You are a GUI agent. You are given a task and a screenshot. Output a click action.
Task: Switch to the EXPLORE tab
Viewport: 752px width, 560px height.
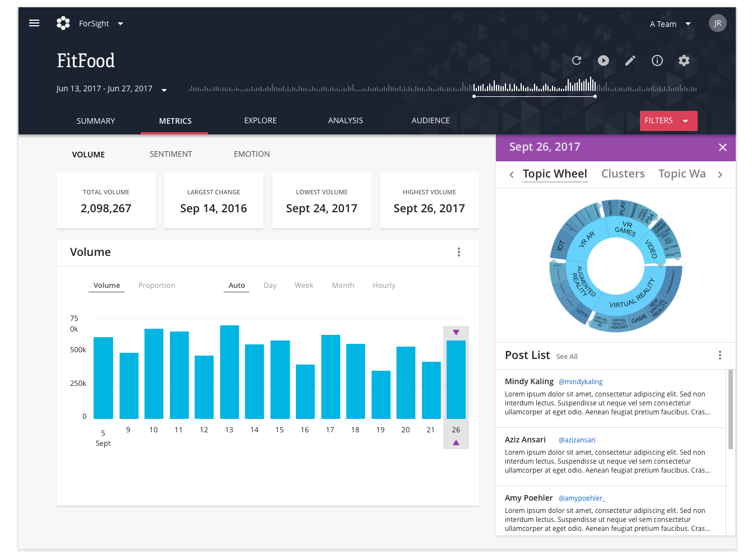tap(261, 120)
